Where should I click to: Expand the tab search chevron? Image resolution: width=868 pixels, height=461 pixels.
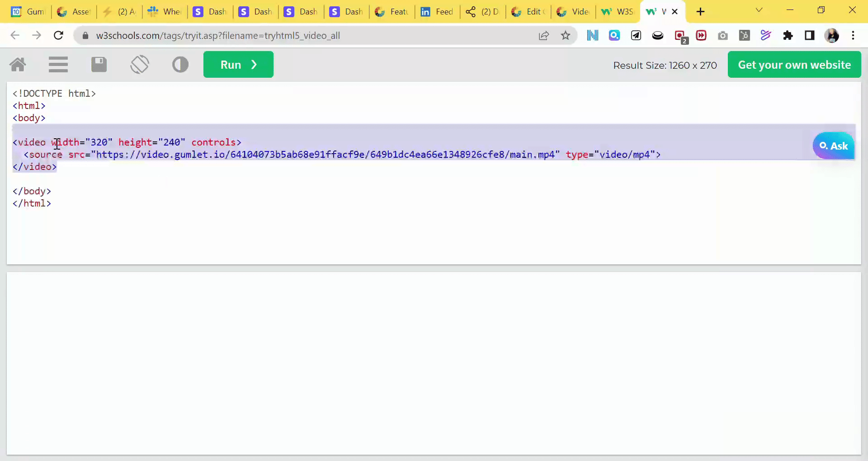pyautogui.click(x=759, y=10)
